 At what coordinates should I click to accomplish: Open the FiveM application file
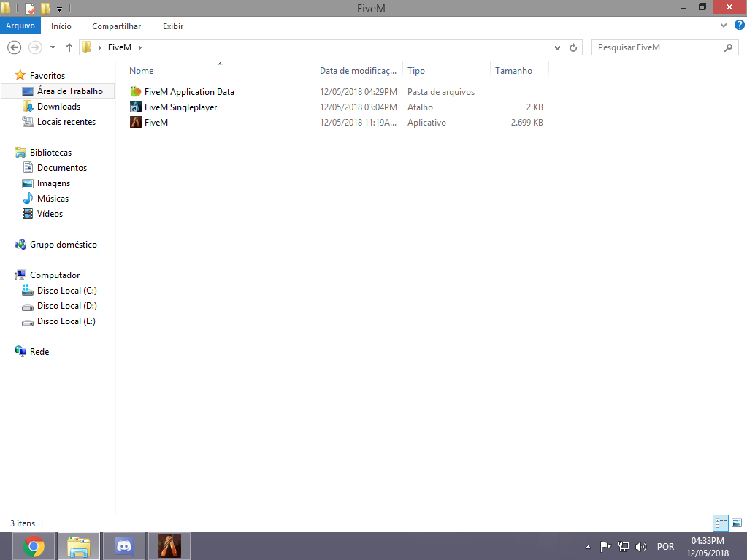click(x=156, y=123)
